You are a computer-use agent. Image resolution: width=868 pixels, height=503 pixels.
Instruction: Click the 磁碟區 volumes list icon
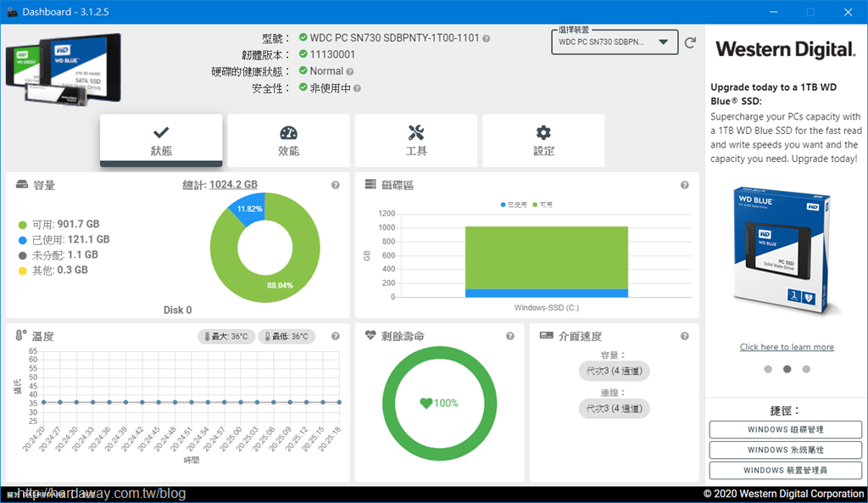tap(370, 184)
